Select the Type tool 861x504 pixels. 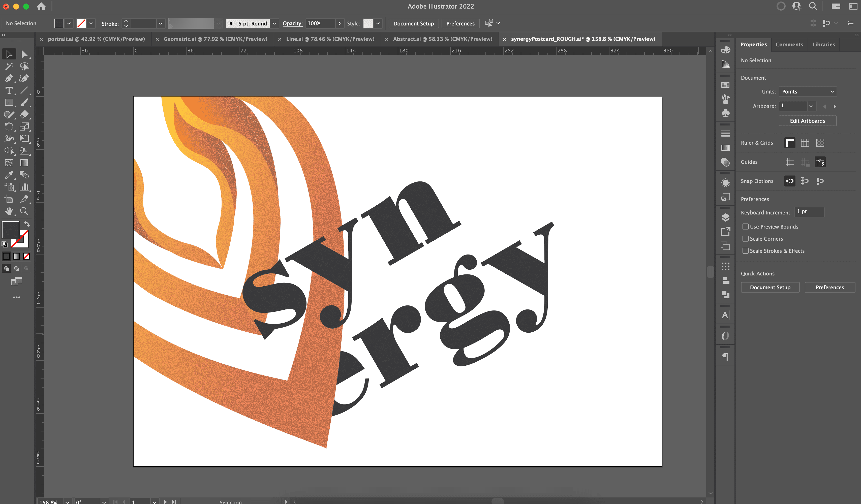(9, 90)
